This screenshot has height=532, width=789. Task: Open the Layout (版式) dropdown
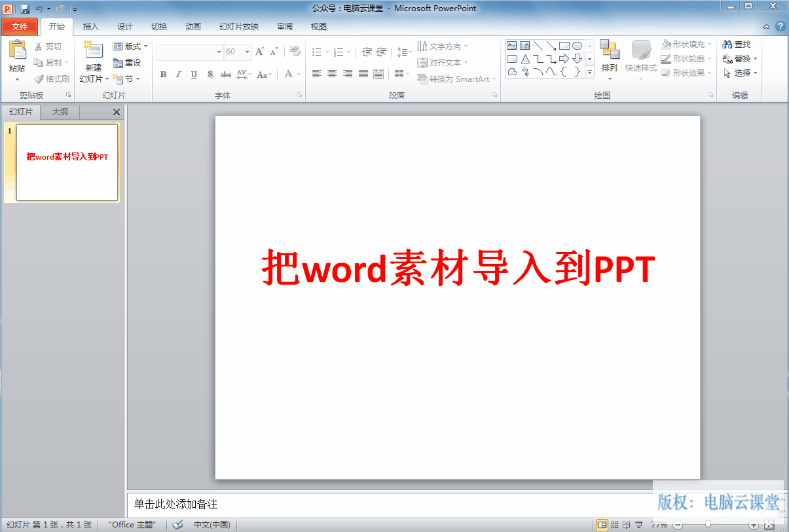pyautogui.click(x=130, y=46)
